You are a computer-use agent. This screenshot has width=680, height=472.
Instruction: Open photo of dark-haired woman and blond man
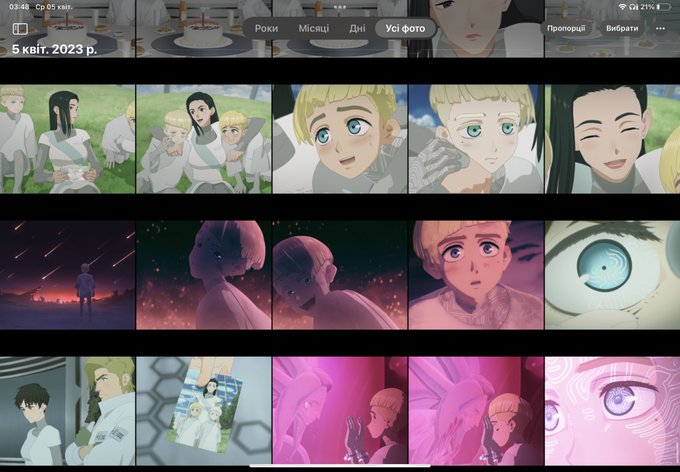[x=67, y=411]
